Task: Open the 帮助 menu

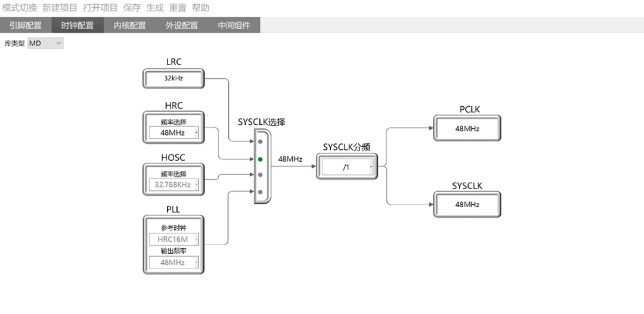Action: click(x=201, y=7)
